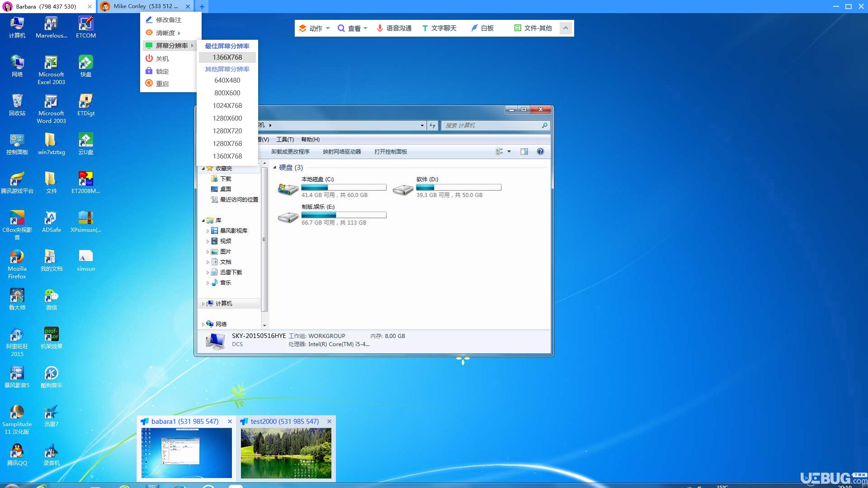Screen dimensions: 868x488
Task: Open 暴风影音5 desktop shortcut
Action: coord(17,377)
